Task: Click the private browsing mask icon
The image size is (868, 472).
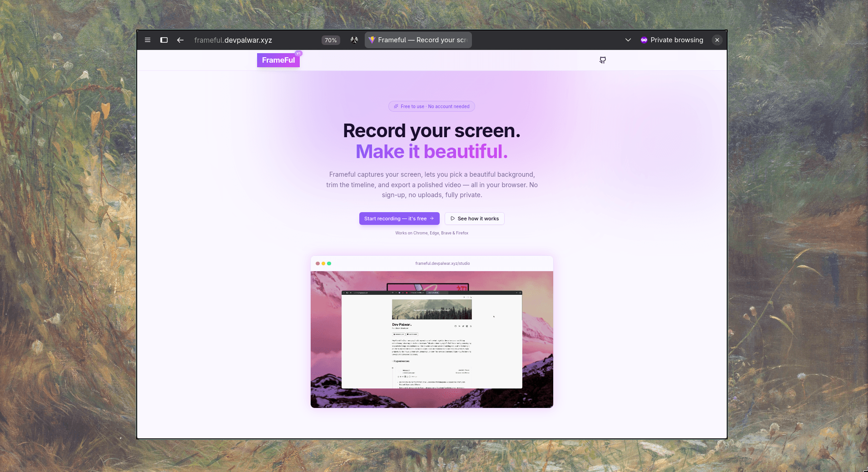Action: [x=644, y=40]
